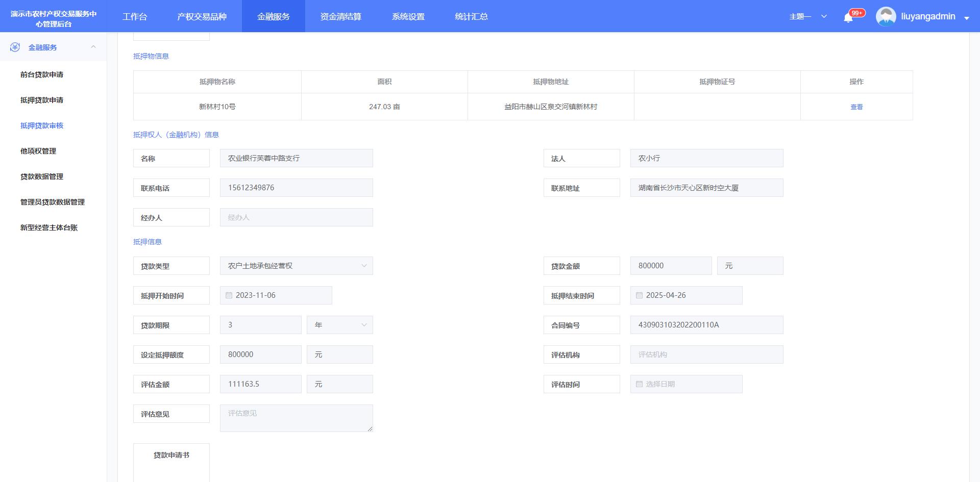Click the 经办人 input field
The width and height of the screenshot is (980, 482).
point(296,217)
